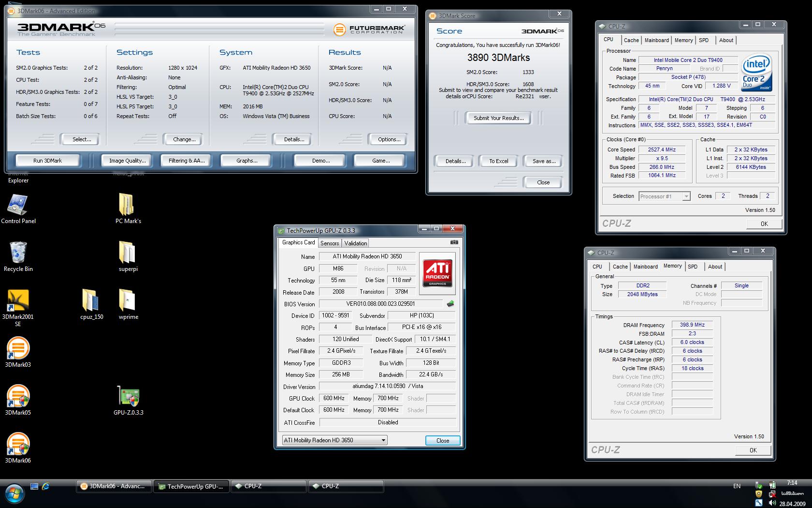Expand the Processor #1 selection dropdown
This screenshot has width=812, height=508.
[686, 196]
